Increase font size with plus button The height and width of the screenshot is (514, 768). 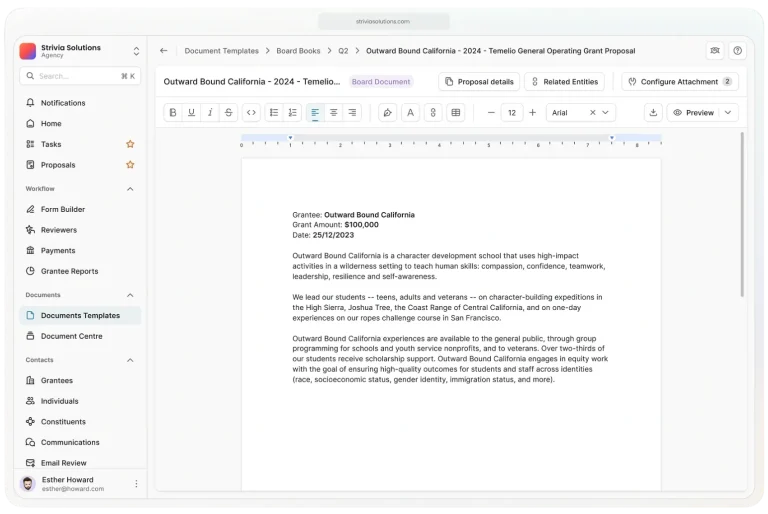click(x=532, y=113)
